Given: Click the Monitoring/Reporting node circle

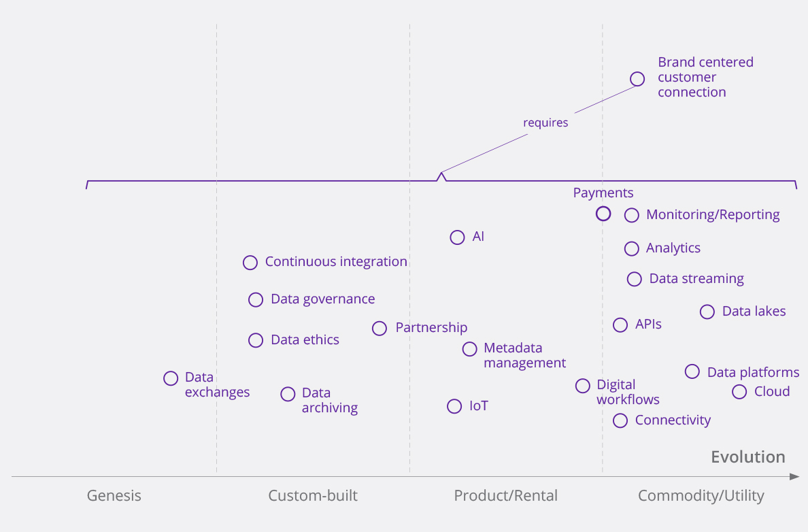Looking at the screenshot, I should (x=632, y=215).
